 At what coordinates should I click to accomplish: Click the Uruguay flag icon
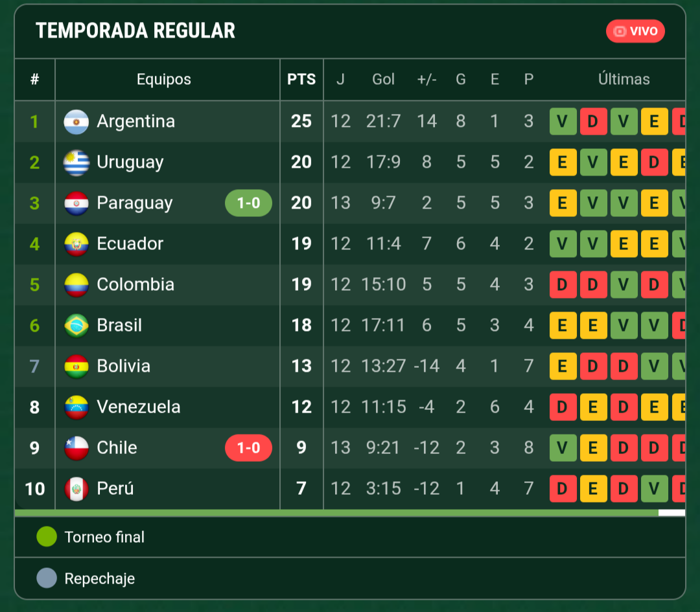[x=76, y=163]
